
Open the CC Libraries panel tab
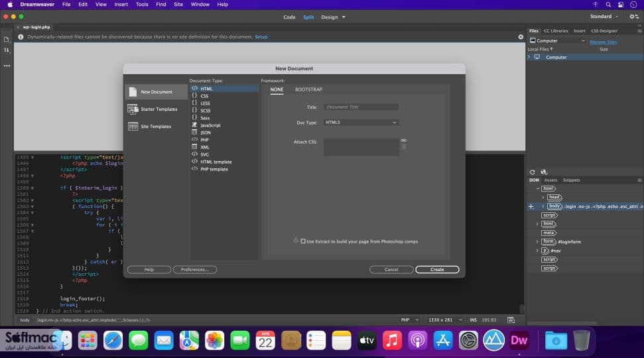point(556,30)
